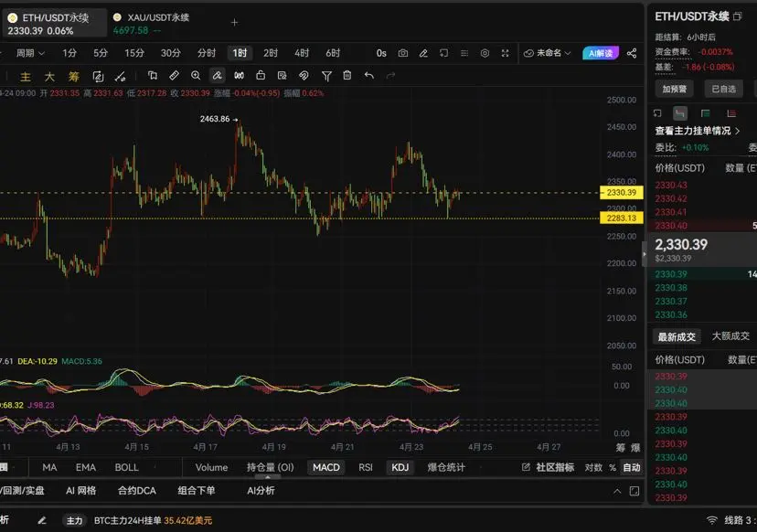Expand the bottom panel with square icon
The height and width of the screenshot is (532, 757).
[634, 491]
